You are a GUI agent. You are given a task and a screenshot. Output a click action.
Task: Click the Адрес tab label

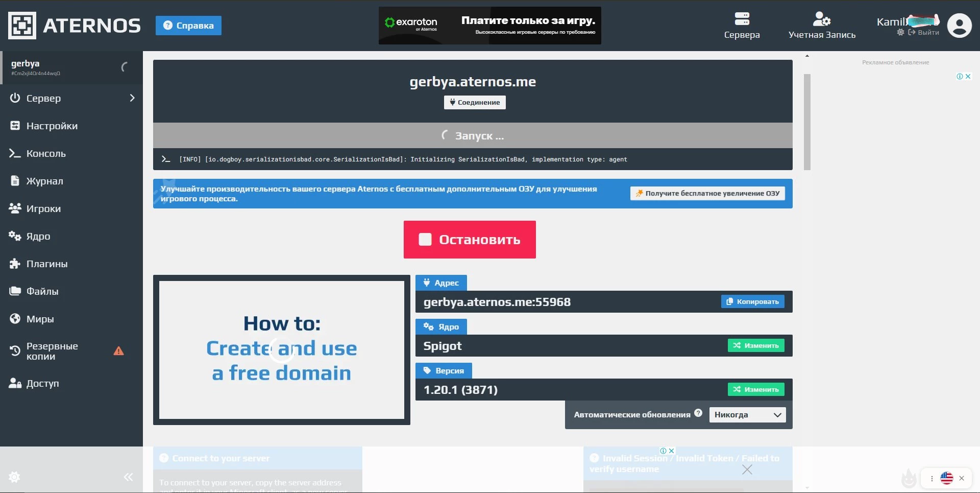(x=441, y=283)
